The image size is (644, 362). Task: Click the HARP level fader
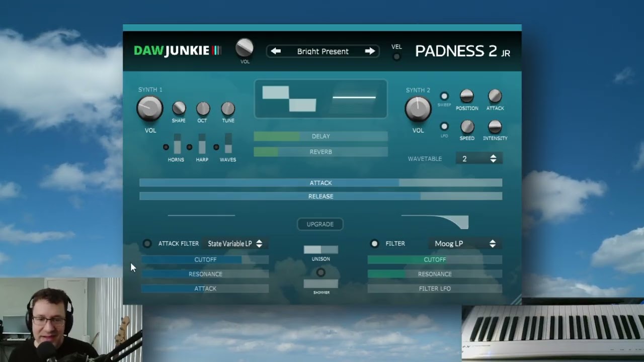tap(202, 144)
